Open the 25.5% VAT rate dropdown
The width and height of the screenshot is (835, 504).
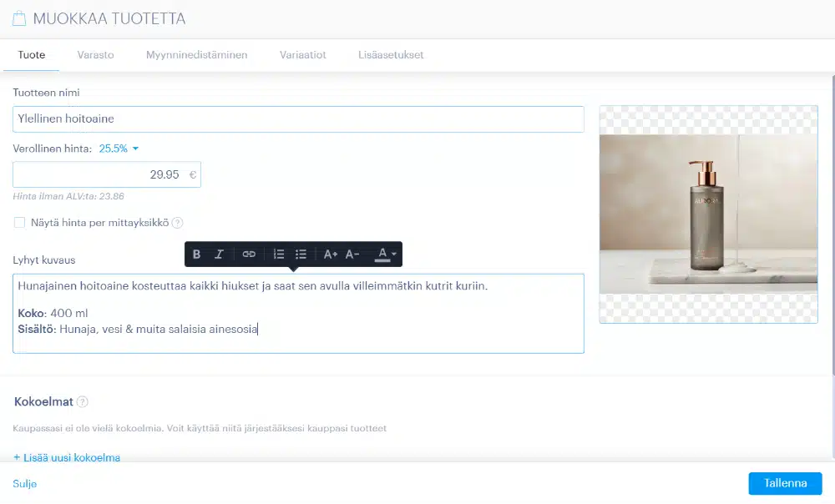pyautogui.click(x=115, y=148)
